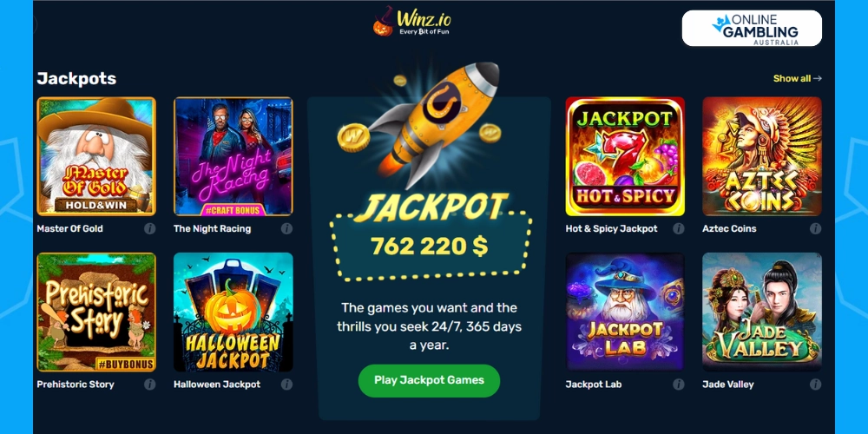The height and width of the screenshot is (434, 868).
Task: Select the Master Of Gold game thumbnail
Action: 96,156
